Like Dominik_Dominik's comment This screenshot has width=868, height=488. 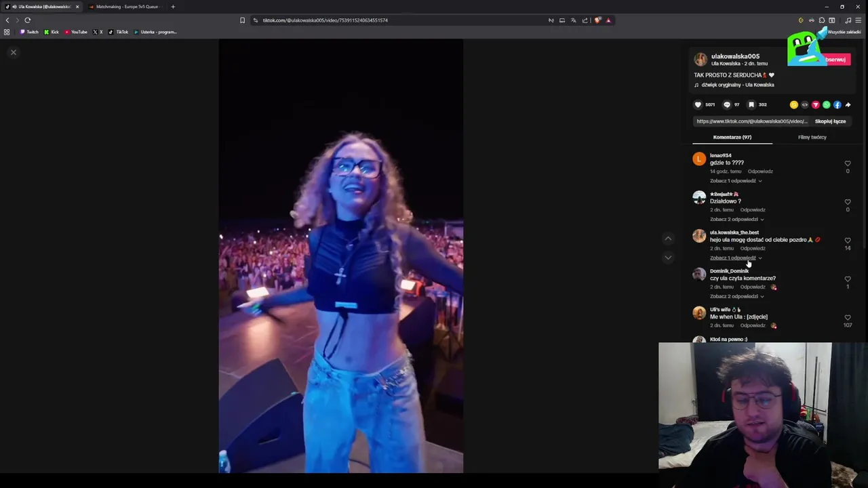click(x=848, y=279)
